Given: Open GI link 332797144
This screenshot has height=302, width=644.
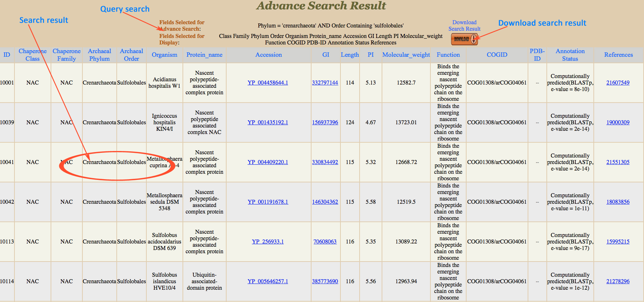Looking at the screenshot, I should 325,83.
